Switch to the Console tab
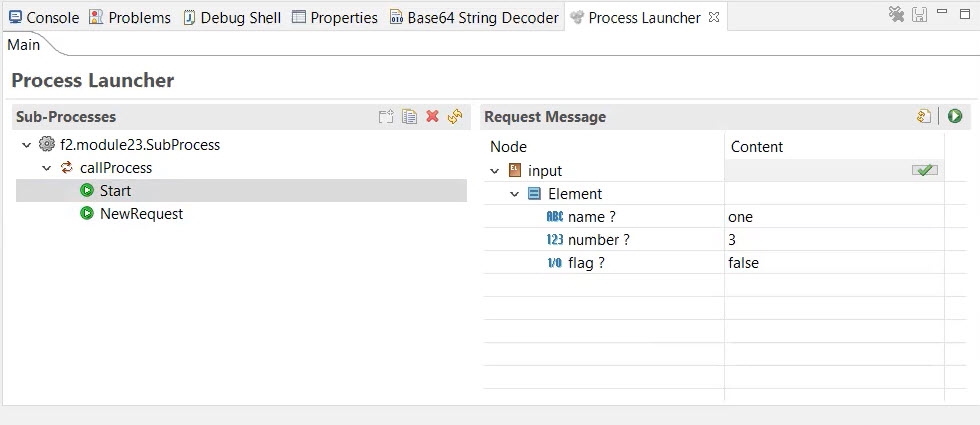Image resolution: width=980 pixels, height=425 pixels. (43, 18)
